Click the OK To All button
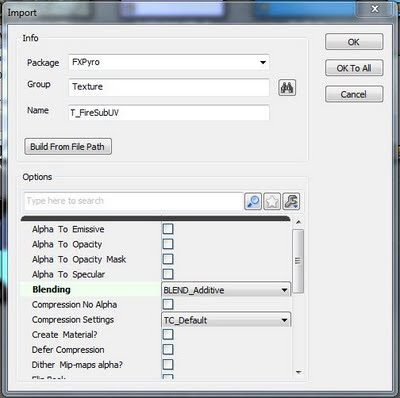 (354, 68)
